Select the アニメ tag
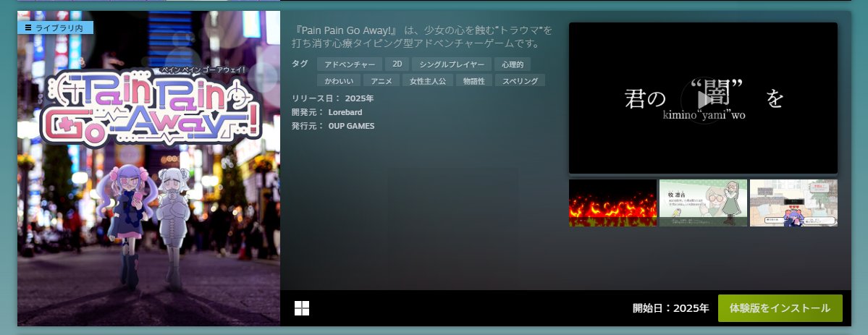The image size is (868, 335). point(382,81)
